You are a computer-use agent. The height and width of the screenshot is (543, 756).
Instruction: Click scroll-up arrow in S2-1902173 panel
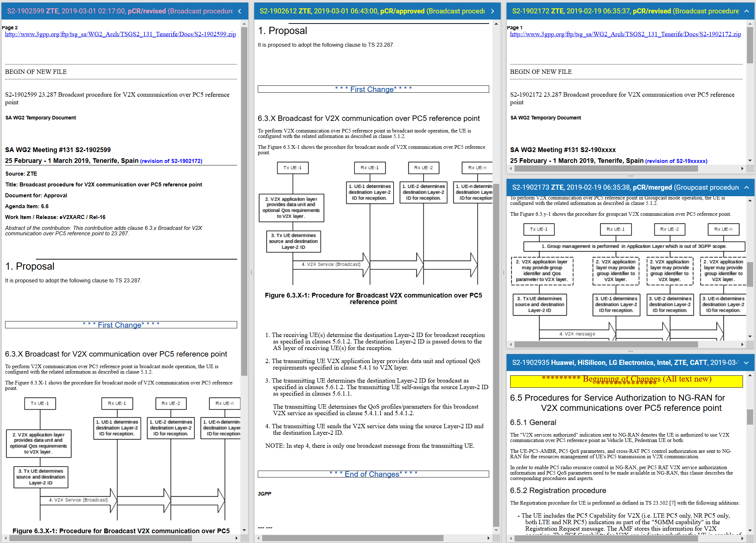[x=750, y=200]
